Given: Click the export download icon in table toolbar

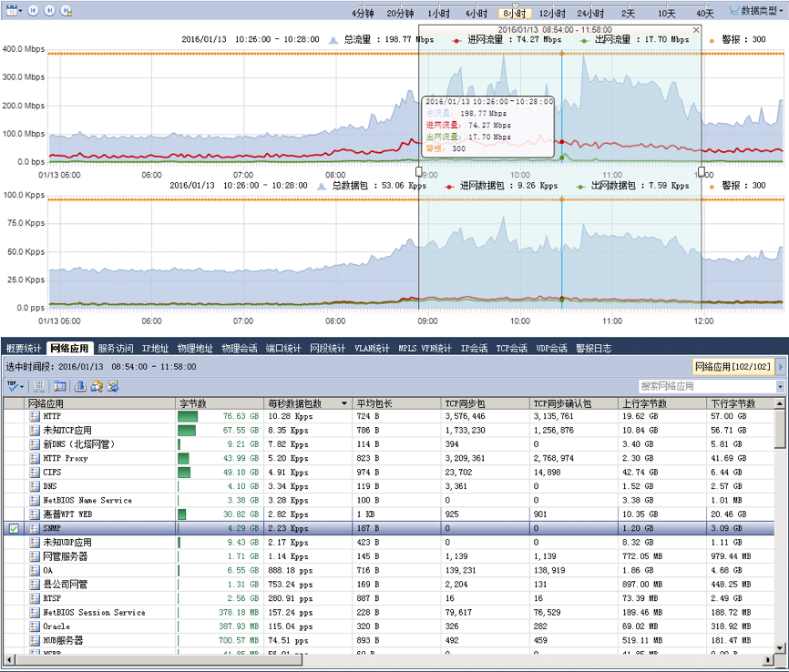Looking at the screenshot, I should (x=80, y=386).
